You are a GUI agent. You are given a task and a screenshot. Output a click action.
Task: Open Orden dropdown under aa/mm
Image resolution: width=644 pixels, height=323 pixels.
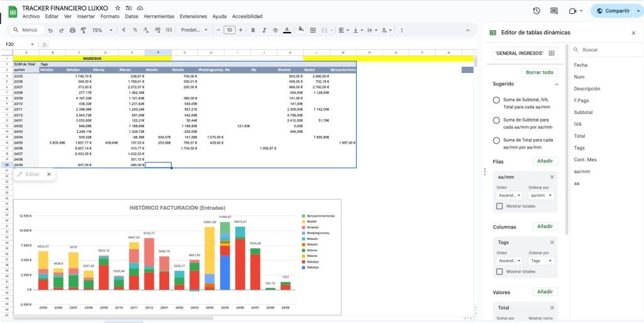pos(508,196)
